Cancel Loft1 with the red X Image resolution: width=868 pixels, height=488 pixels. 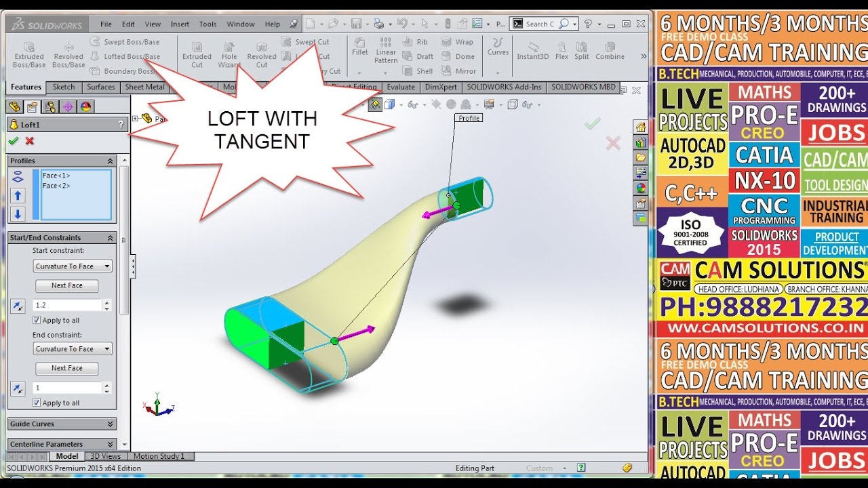[29, 141]
